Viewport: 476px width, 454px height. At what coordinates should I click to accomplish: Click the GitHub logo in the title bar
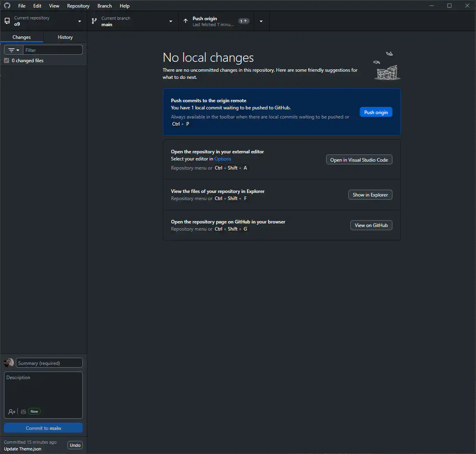click(x=7, y=6)
